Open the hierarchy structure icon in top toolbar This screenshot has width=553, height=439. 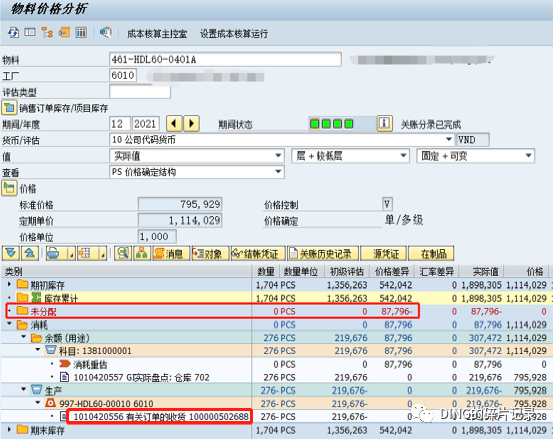click(47, 32)
